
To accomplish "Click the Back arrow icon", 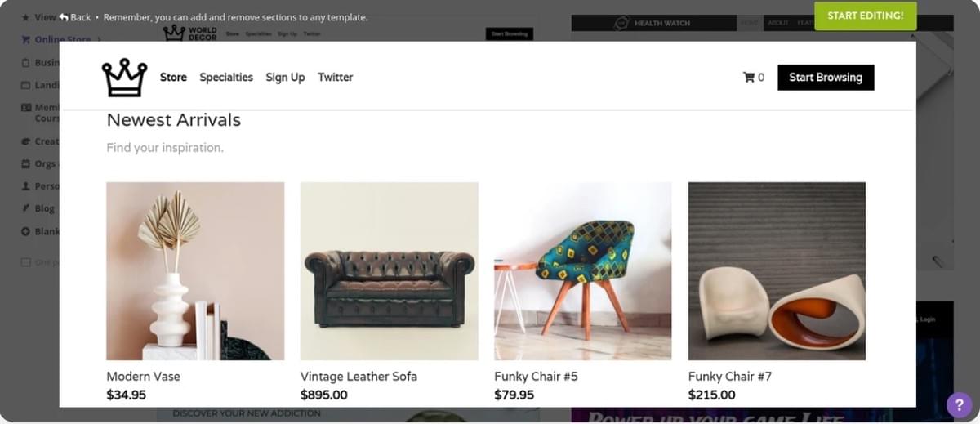I will pos(63,17).
